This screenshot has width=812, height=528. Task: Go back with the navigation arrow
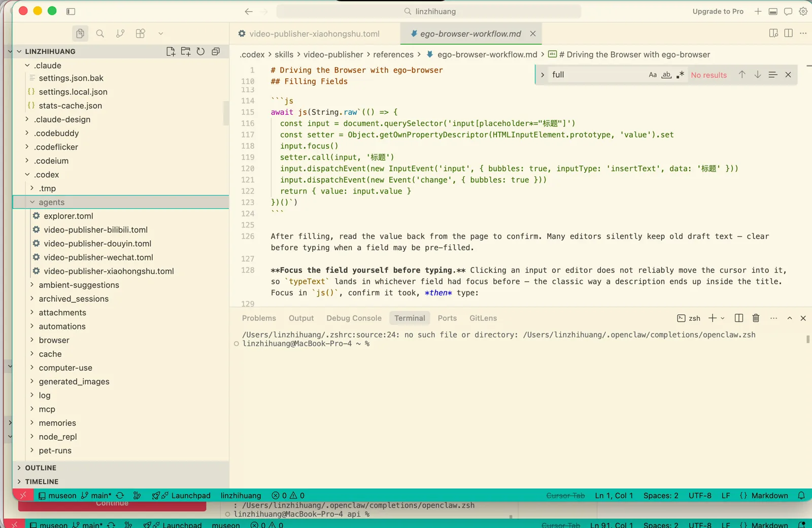[249, 11]
